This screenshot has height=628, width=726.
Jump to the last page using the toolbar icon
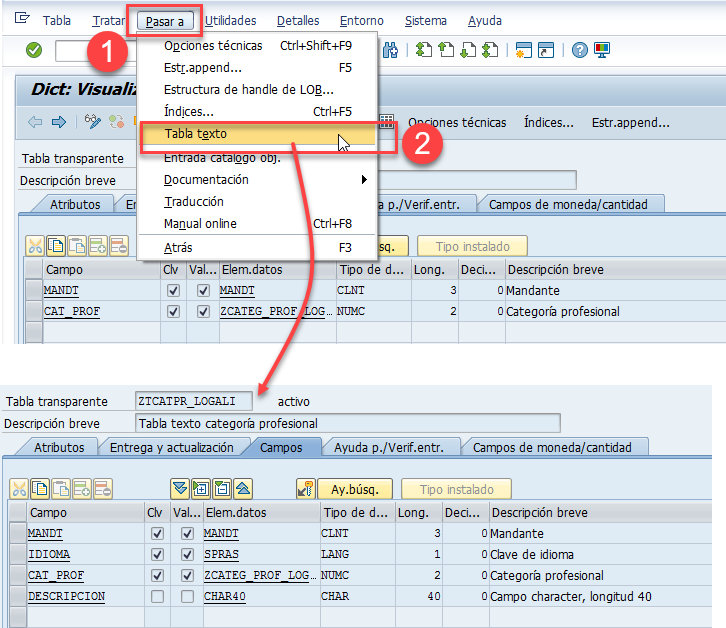click(490, 50)
